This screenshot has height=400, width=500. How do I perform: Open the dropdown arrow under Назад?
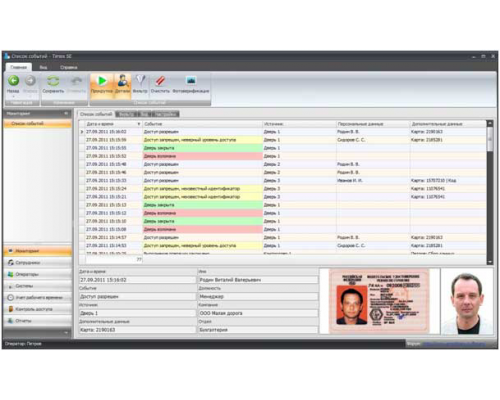[13, 96]
